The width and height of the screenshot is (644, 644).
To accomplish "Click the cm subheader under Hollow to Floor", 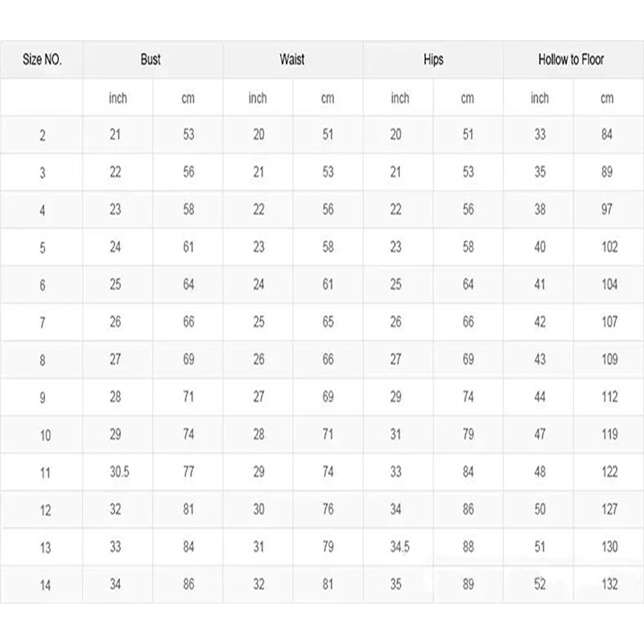I will 607,98.
